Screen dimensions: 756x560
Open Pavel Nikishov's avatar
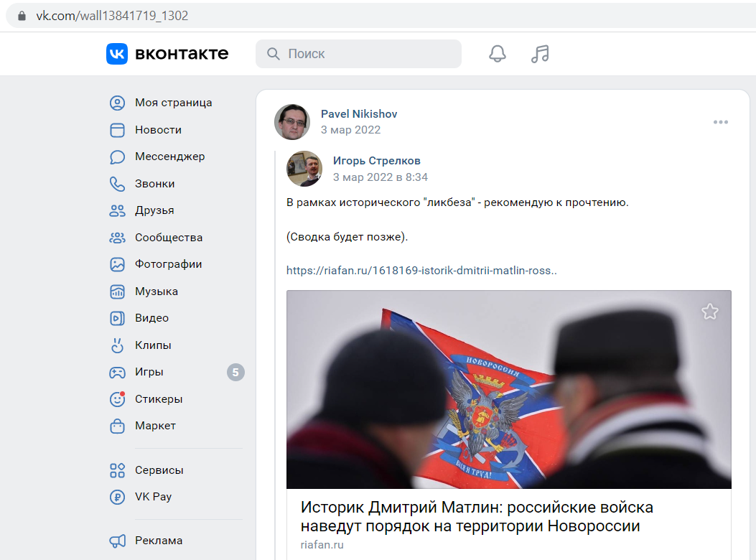292,122
